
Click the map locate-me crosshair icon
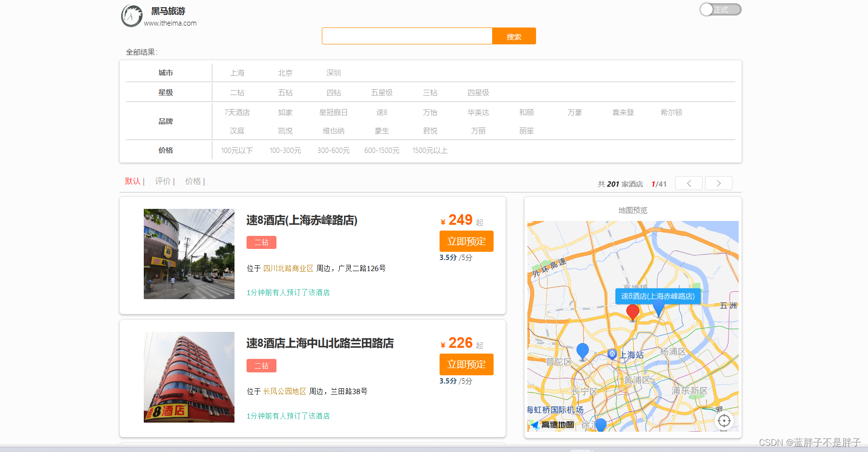point(724,421)
